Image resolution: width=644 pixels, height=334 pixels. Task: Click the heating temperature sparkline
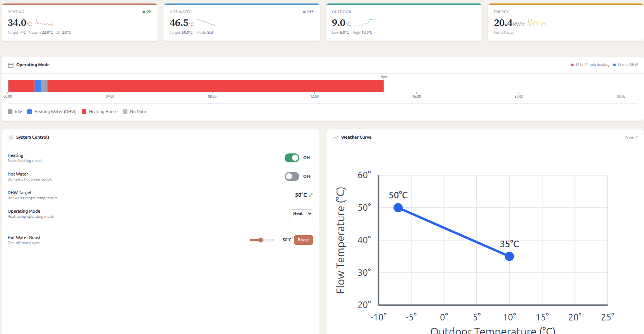44,23
